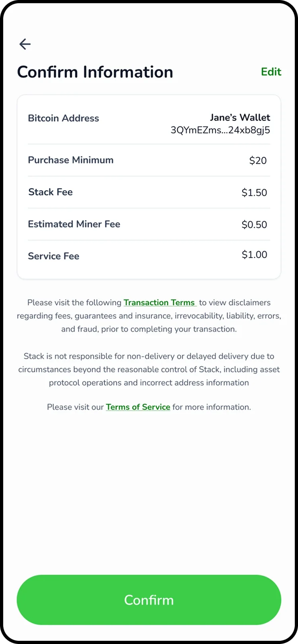Open the Terms of Service link
This screenshot has height=644, width=298.
click(138, 407)
